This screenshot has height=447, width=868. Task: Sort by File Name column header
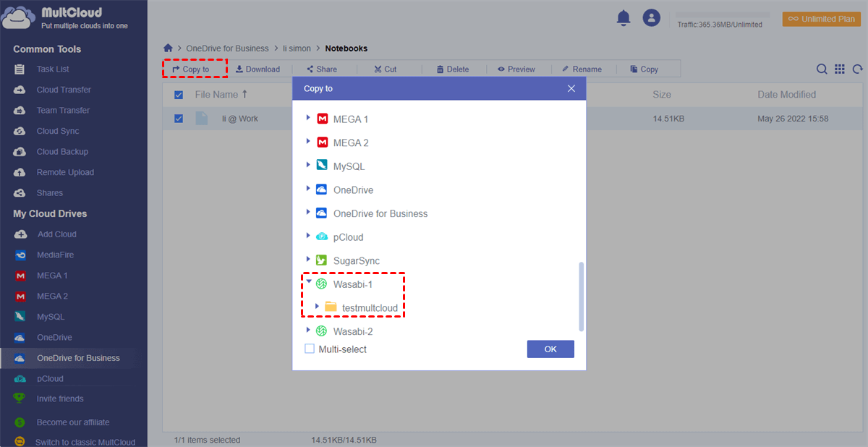point(221,95)
